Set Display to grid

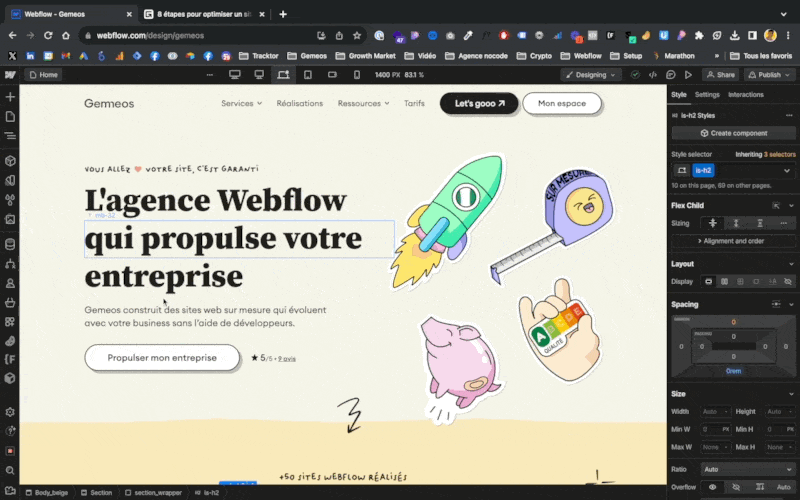pyautogui.click(x=740, y=282)
